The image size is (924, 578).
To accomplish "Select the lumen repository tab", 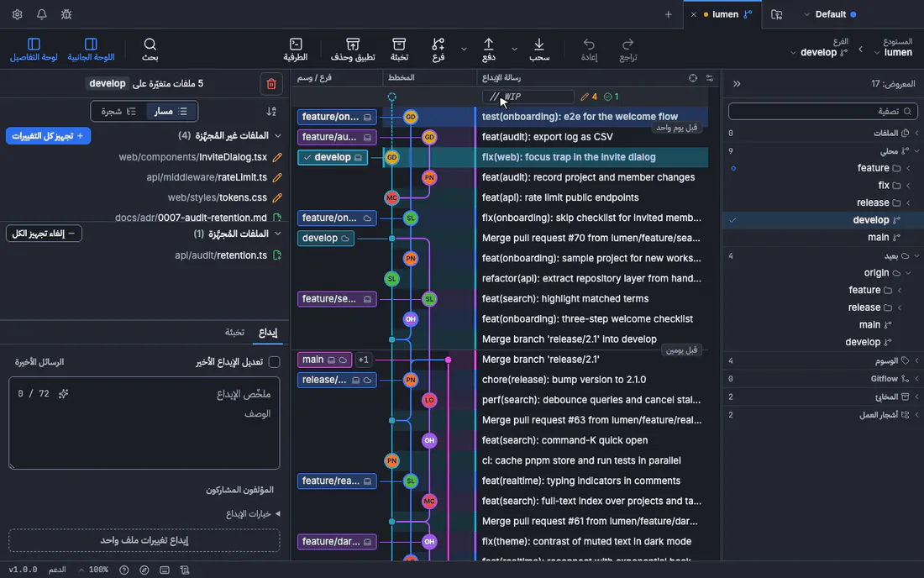I will [723, 14].
